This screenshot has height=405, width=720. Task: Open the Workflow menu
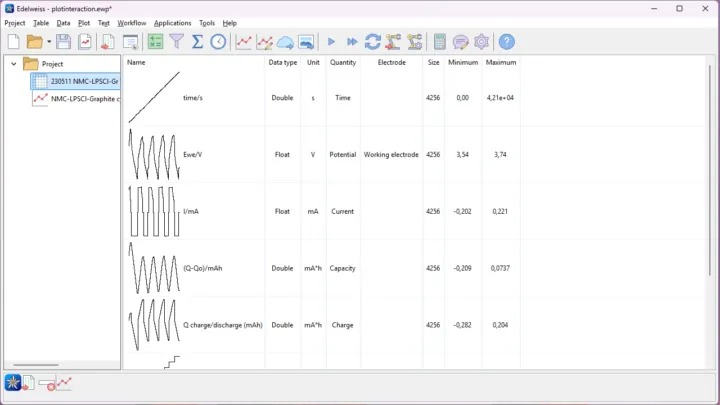click(x=131, y=23)
